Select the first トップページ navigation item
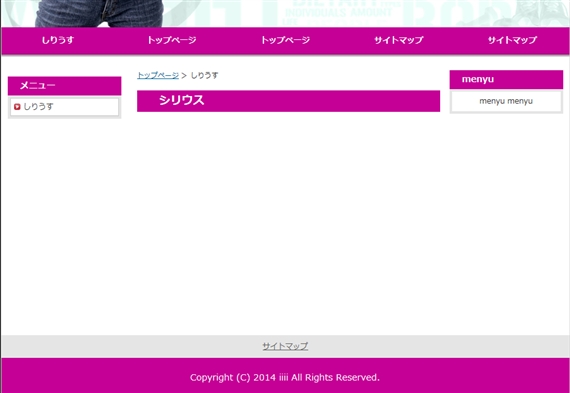Screen dimensions: 570x393 (x=172, y=40)
